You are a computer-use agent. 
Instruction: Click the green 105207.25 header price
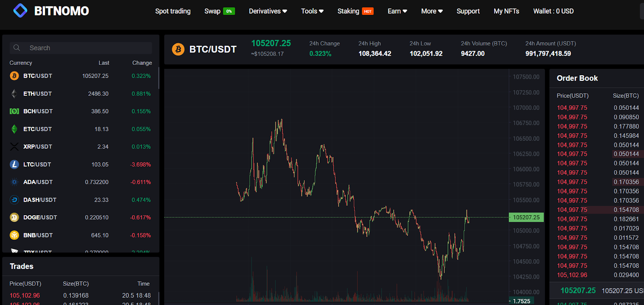pyautogui.click(x=271, y=43)
